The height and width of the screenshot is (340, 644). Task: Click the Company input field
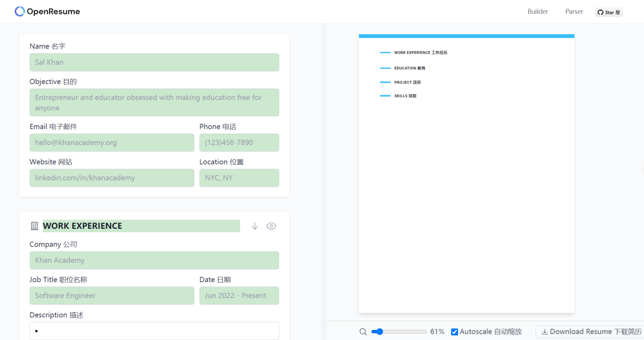click(x=154, y=260)
